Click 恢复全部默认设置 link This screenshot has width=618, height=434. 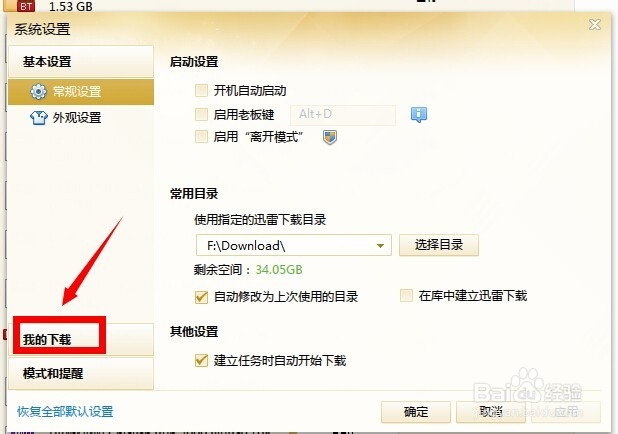[65, 412]
